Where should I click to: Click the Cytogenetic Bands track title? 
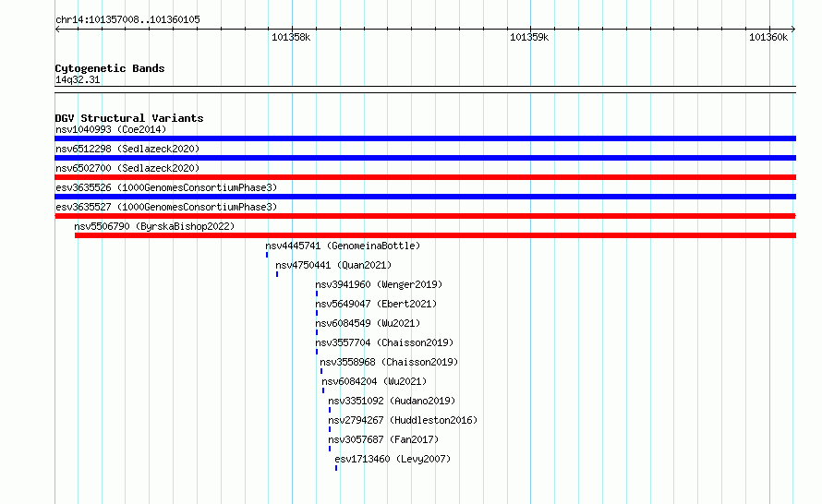click(x=110, y=68)
